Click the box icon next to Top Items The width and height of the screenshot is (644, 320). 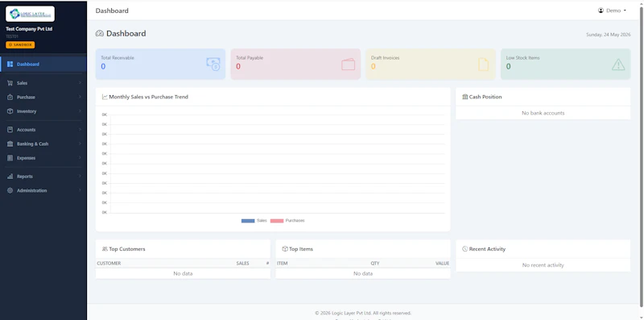285,249
